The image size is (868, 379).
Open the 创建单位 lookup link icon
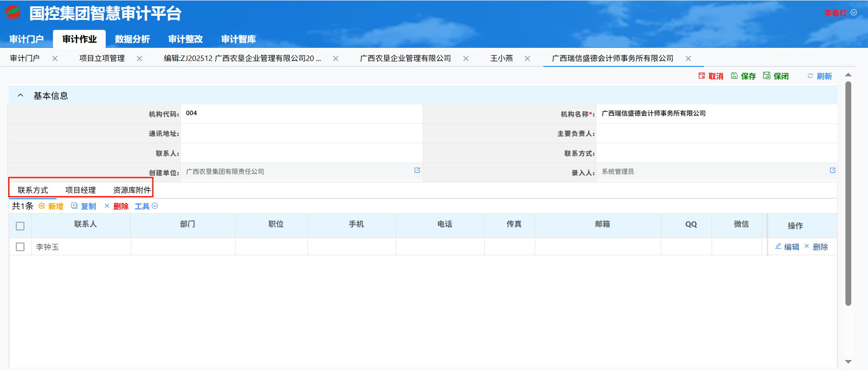pyautogui.click(x=417, y=170)
